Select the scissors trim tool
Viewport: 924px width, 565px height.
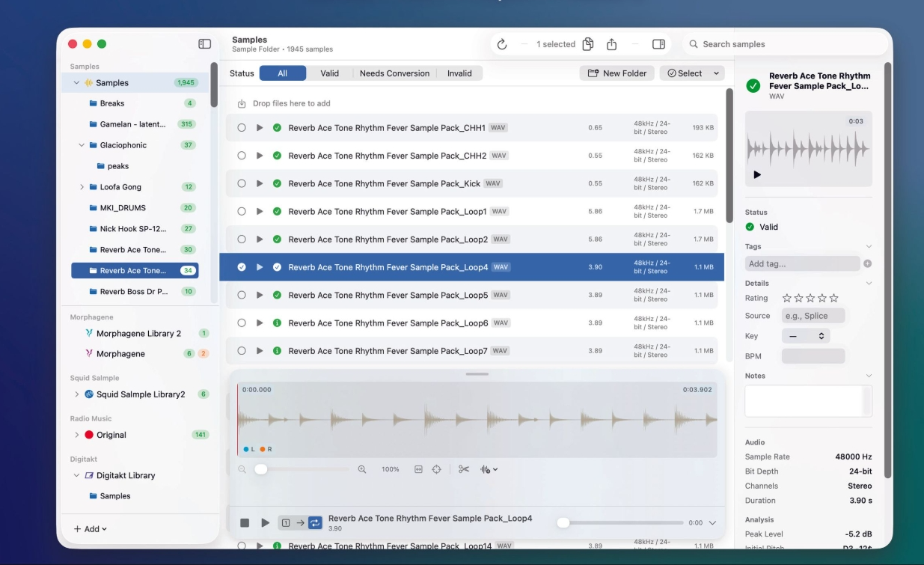pyautogui.click(x=464, y=469)
